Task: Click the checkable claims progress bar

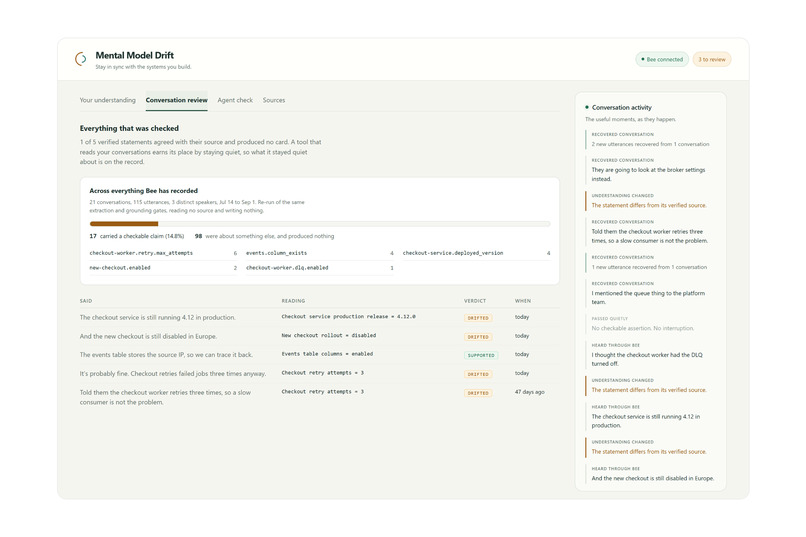Action: [320, 224]
